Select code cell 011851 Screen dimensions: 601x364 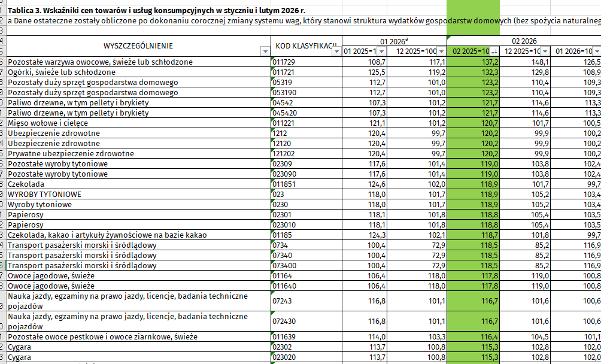pos(306,184)
